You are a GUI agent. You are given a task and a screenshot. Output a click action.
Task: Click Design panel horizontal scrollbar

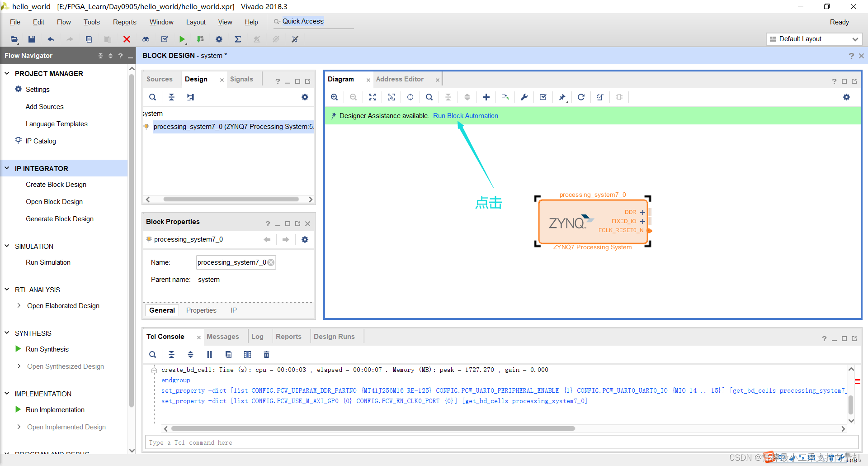point(231,199)
